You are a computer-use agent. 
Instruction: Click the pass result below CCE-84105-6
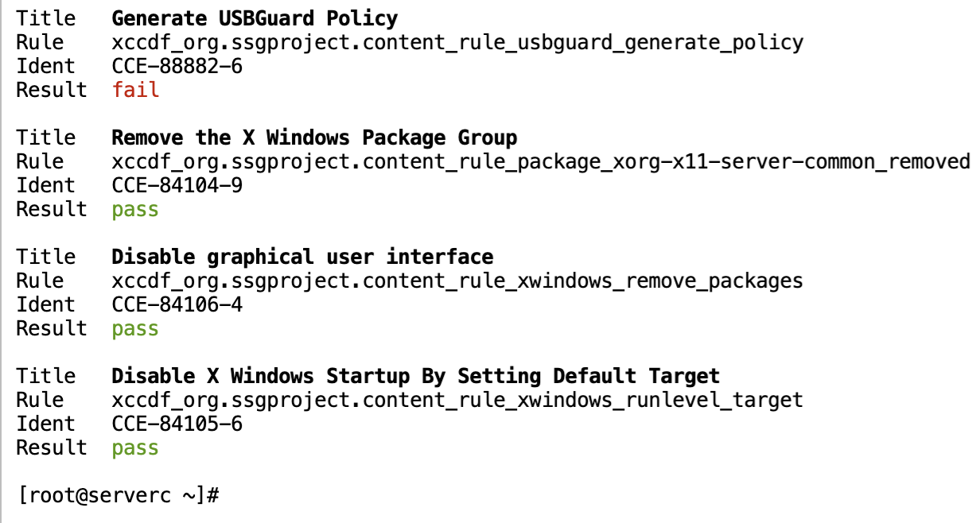(135, 447)
